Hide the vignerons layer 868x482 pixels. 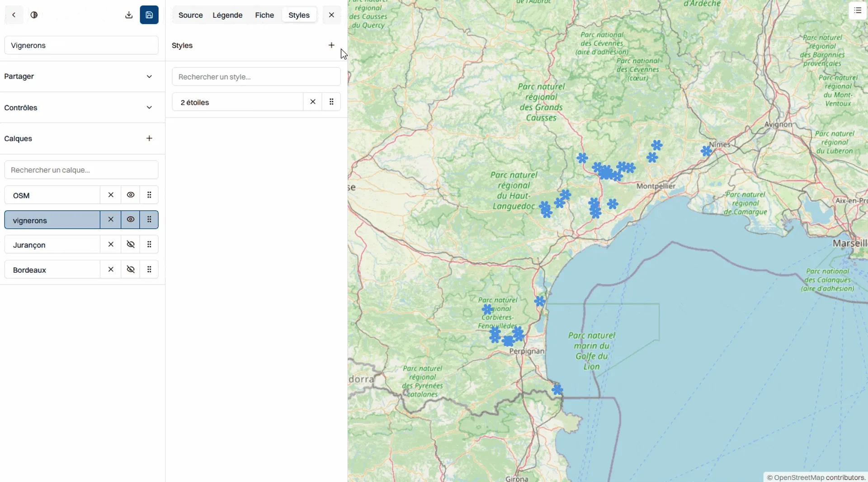pos(131,220)
